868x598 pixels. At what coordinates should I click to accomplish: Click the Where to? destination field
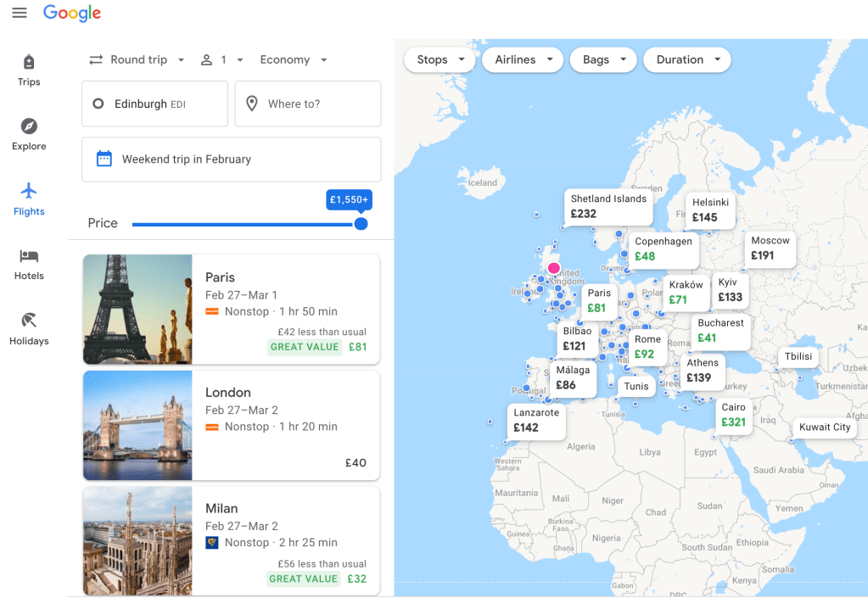pyautogui.click(x=308, y=103)
